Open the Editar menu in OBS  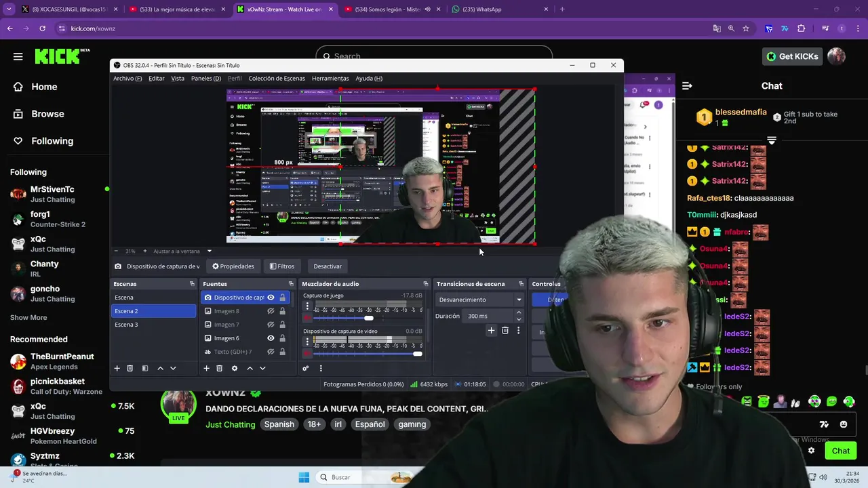(x=157, y=79)
